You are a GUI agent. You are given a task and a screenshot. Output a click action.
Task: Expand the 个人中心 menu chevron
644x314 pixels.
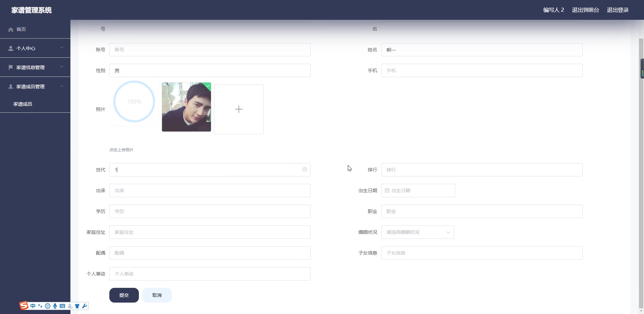[62, 48]
